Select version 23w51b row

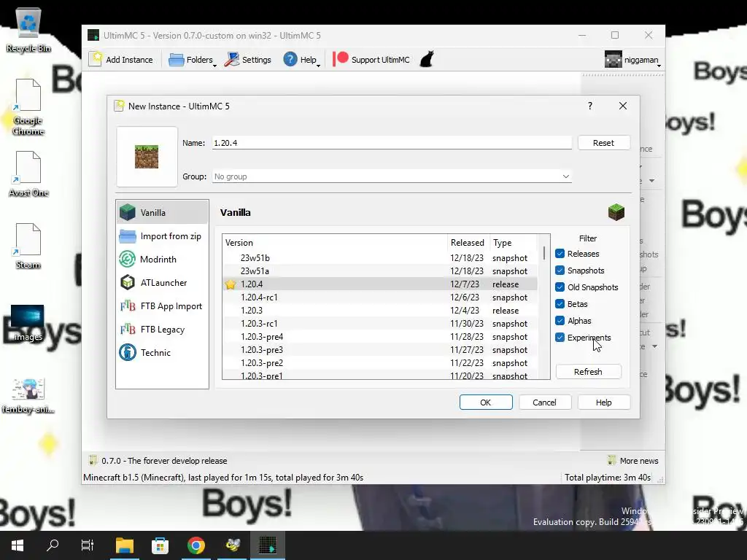[x=379, y=258]
